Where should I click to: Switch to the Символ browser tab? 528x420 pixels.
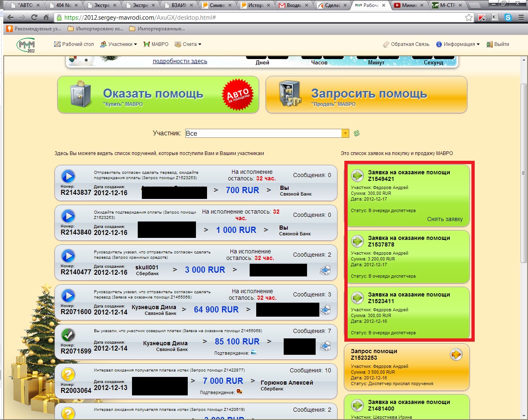point(216,5)
